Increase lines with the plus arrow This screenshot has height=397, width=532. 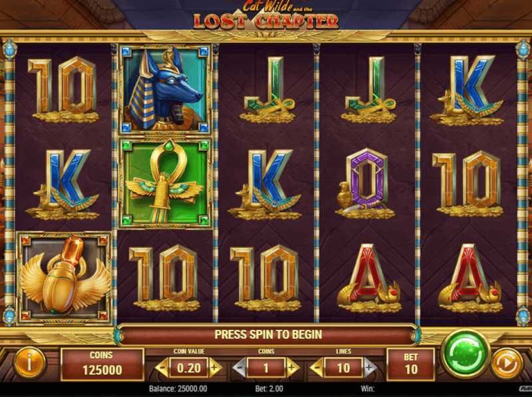pyautogui.click(x=370, y=368)
